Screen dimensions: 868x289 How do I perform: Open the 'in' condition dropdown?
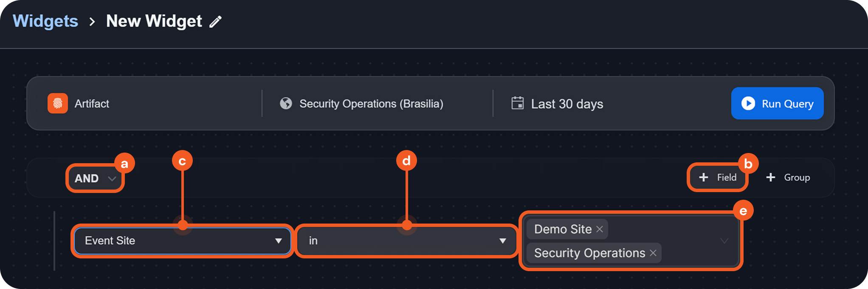click(x=502, y=241)
